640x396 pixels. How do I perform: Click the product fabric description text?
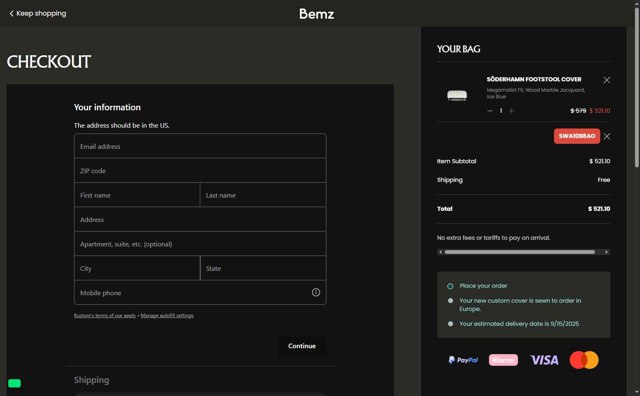pos(536,93)
